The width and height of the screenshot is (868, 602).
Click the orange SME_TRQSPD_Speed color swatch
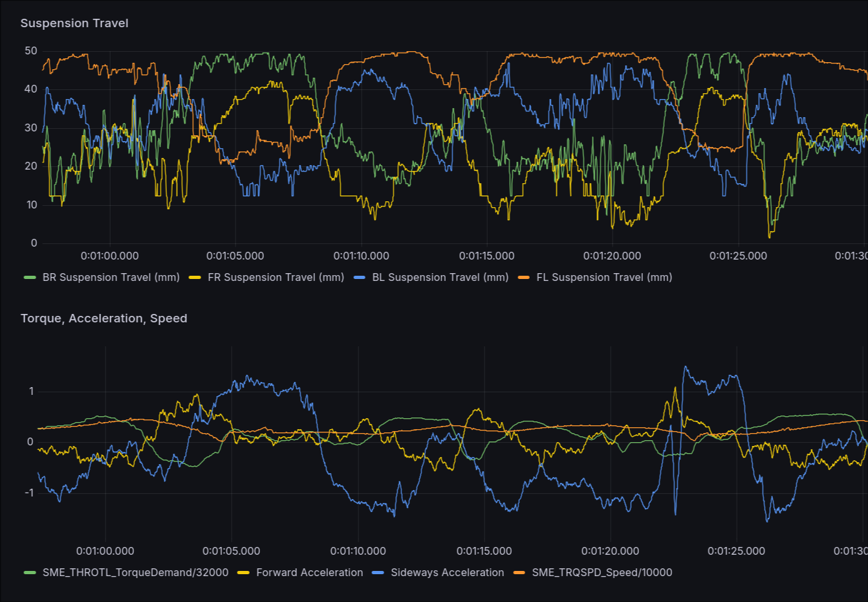tap(519, 573)
